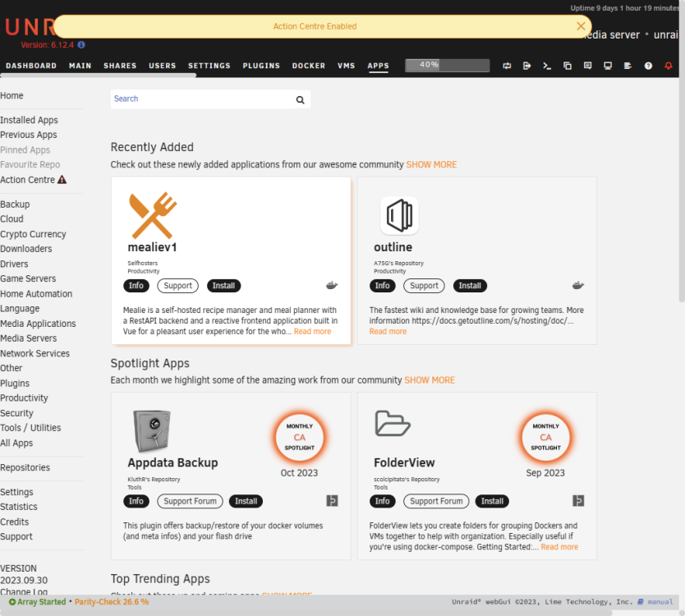Screen dimensions: 685x616
Task: Click the manual book icon in footer
Action: [x=641, y=602]
